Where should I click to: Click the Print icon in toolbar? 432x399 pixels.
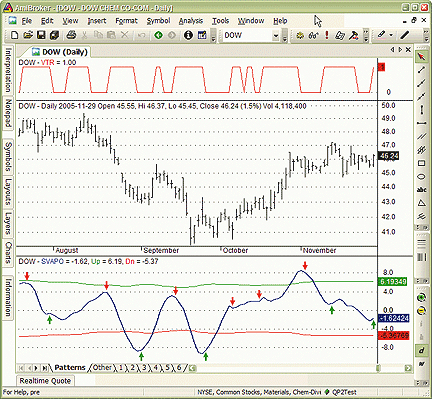(x=71, y=35)
